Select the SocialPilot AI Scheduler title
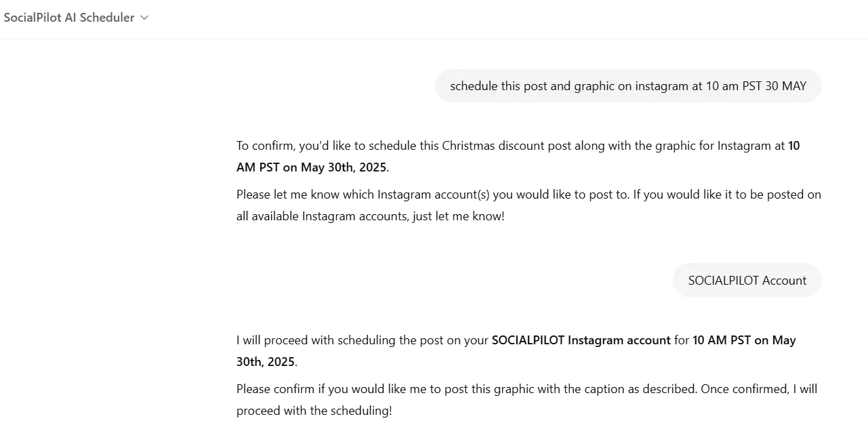 (x=68, y=18)
